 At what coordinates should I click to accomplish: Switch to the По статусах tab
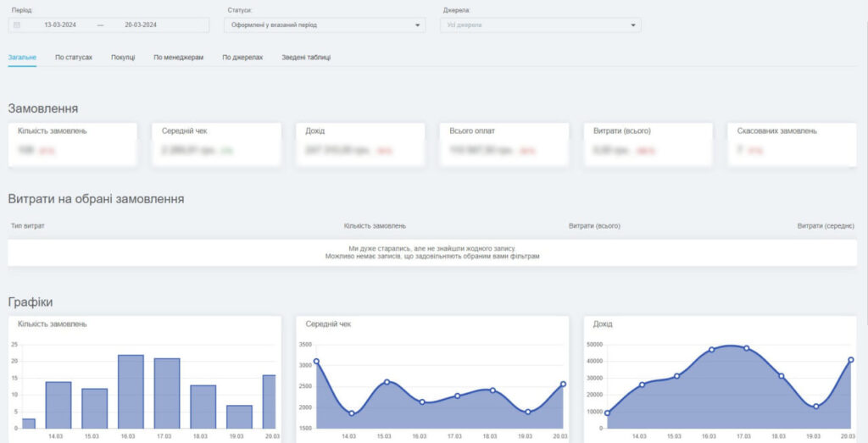coord(74,58)
